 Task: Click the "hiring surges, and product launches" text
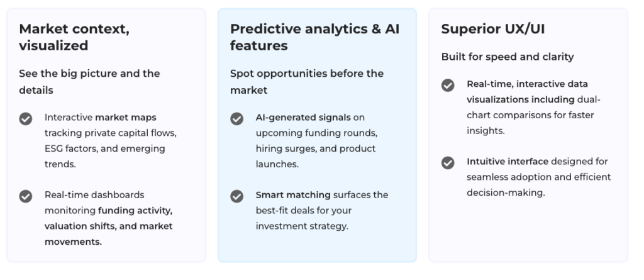pos(315,148)
